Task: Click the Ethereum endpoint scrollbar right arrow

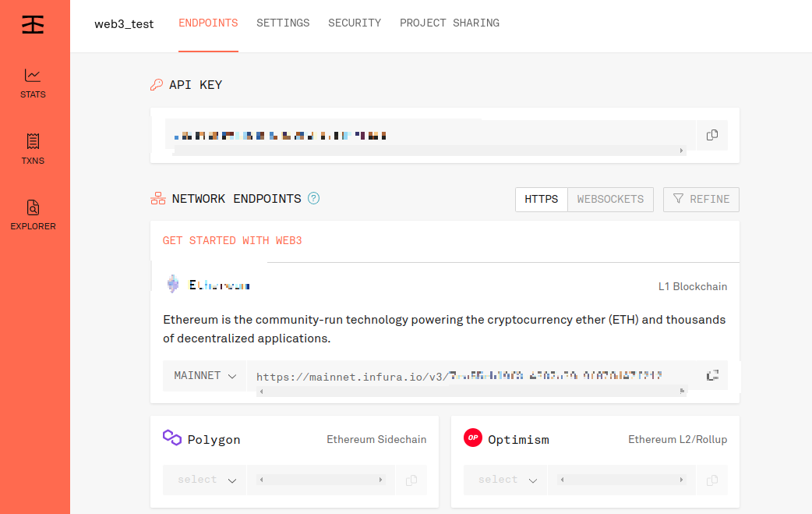Action: point(682,392)
